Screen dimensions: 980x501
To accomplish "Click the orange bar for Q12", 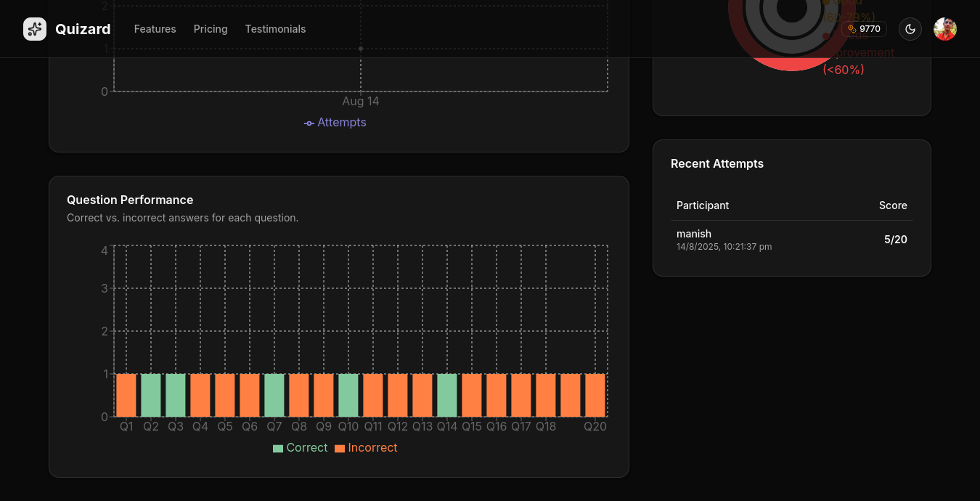I will click(x=398, y=395).
